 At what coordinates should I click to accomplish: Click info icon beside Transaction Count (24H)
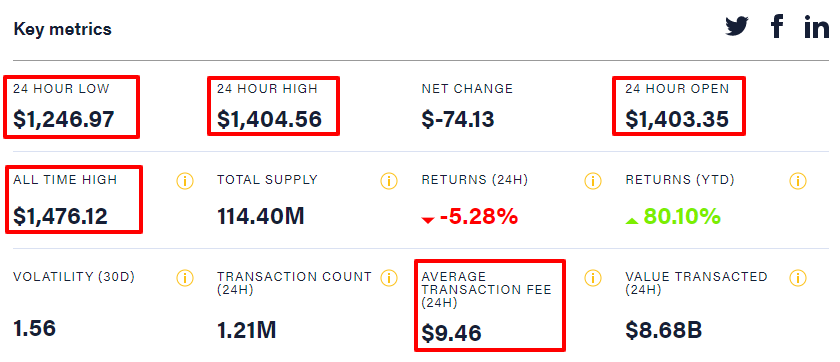(x=389, y=278)
